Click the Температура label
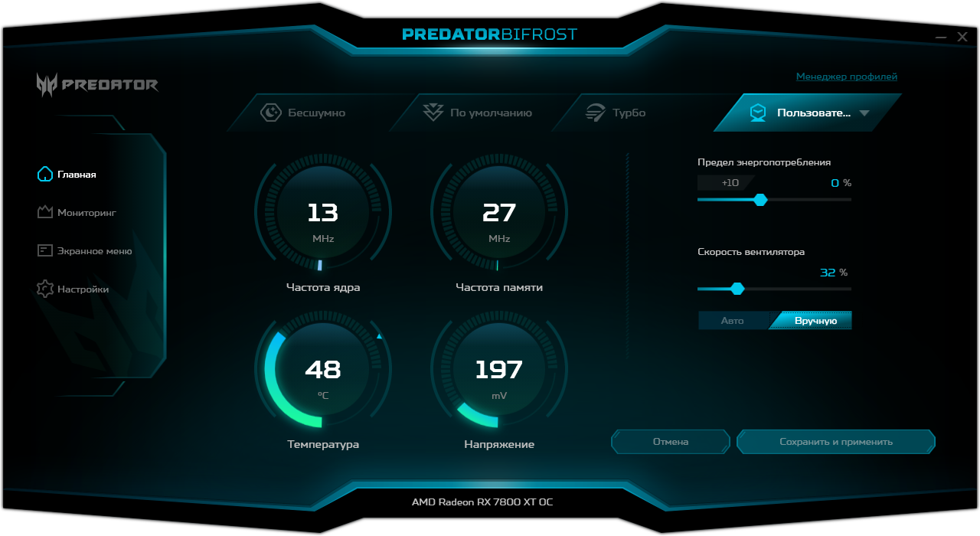 click(x=323, y=444)
